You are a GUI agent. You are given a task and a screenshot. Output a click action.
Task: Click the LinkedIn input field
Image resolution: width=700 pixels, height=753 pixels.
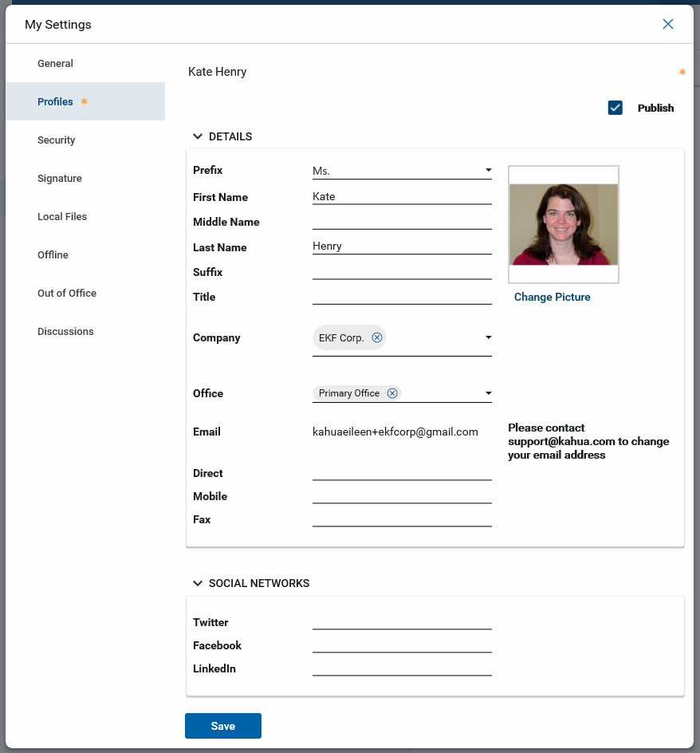click(402, 668)
